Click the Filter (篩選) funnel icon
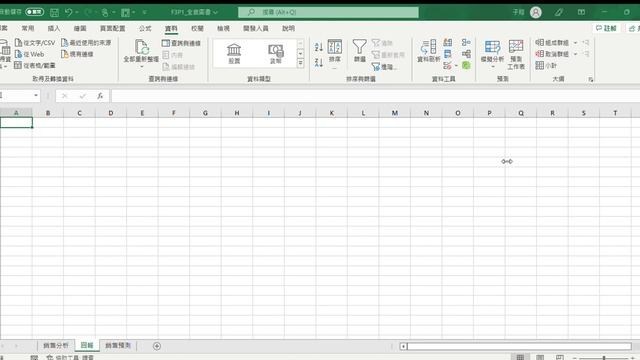This screenshot has height=360, width=640. click(x=360, y=47)
